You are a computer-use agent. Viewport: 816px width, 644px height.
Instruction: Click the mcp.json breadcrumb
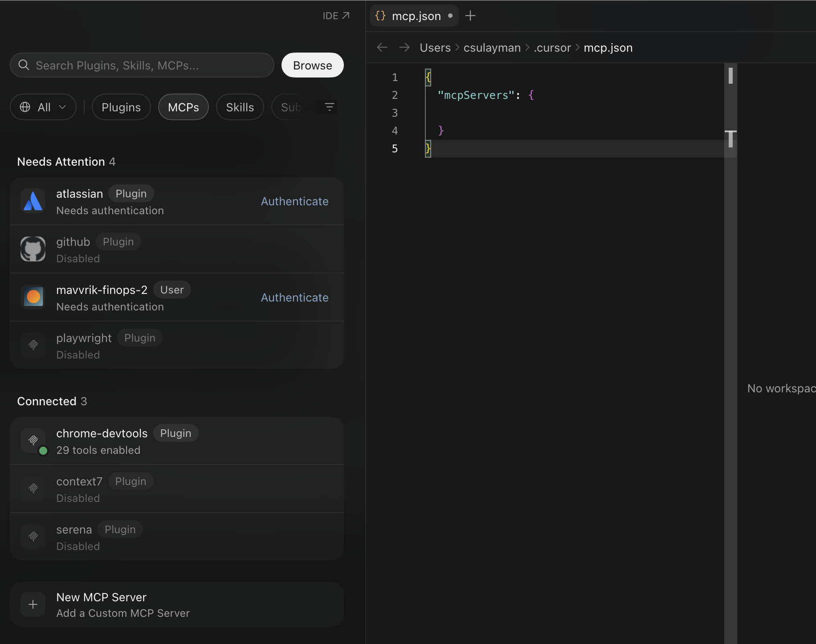pos(608,48)
